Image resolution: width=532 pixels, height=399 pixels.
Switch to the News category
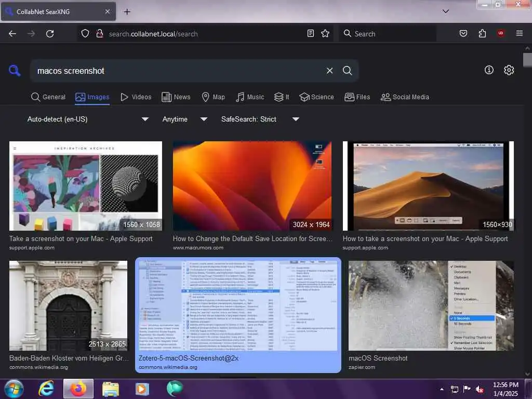tap(176, 97)
